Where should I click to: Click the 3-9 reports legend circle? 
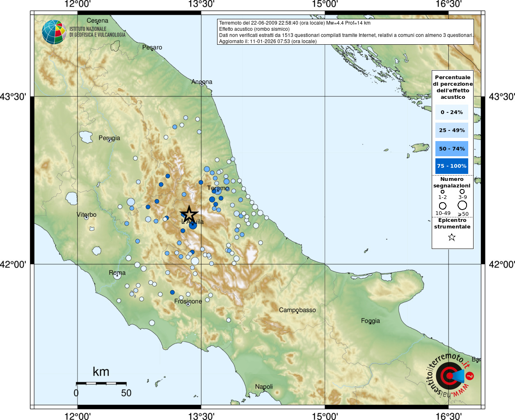pyautogui.click(x=462, y=191)
